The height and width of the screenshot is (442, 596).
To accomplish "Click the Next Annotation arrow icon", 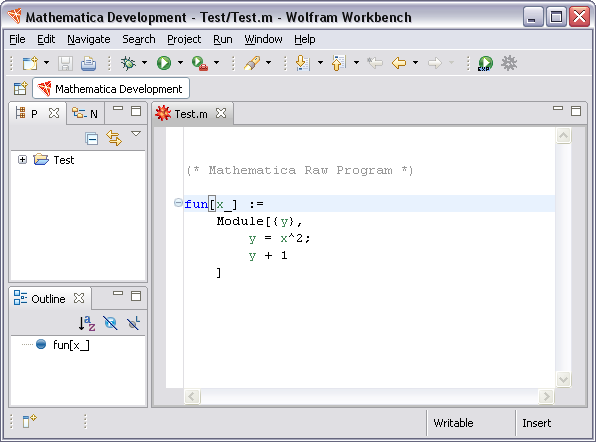I will pyautogui.click(x=303, y=63).
